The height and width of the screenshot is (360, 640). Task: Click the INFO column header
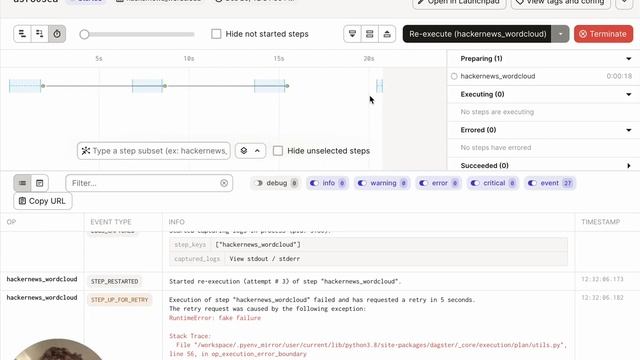pos(177,222)
